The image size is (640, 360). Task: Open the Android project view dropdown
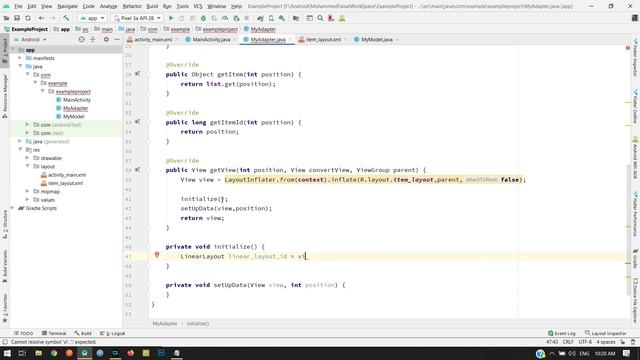[x=31, y=40]
